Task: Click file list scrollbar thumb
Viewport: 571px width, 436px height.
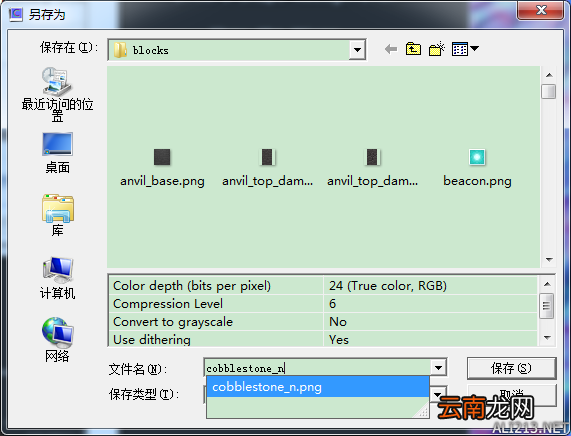Action: [x=548, y=91]
